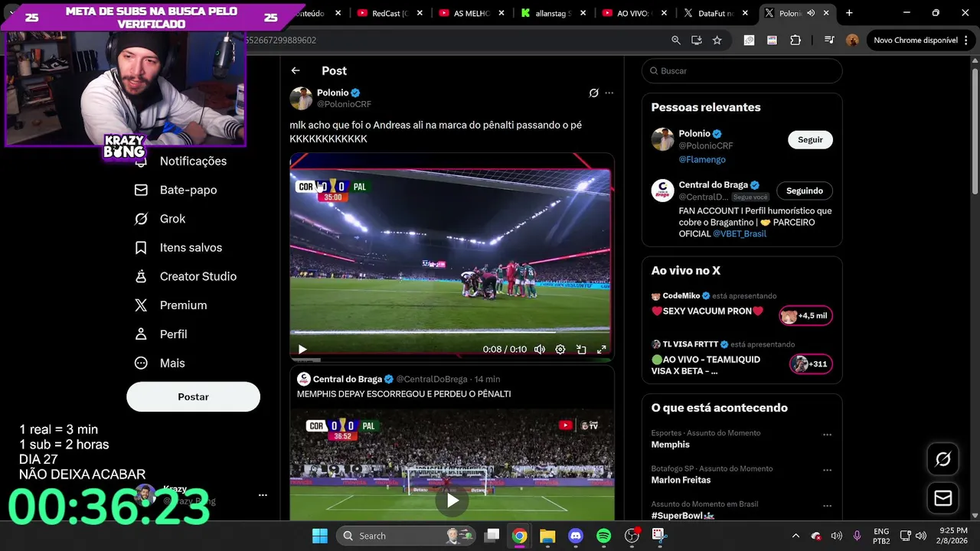This screenshot has width=980, height=551.
Task: Open Creator Studio in the sidebar
Action: [x=186, y=276]
